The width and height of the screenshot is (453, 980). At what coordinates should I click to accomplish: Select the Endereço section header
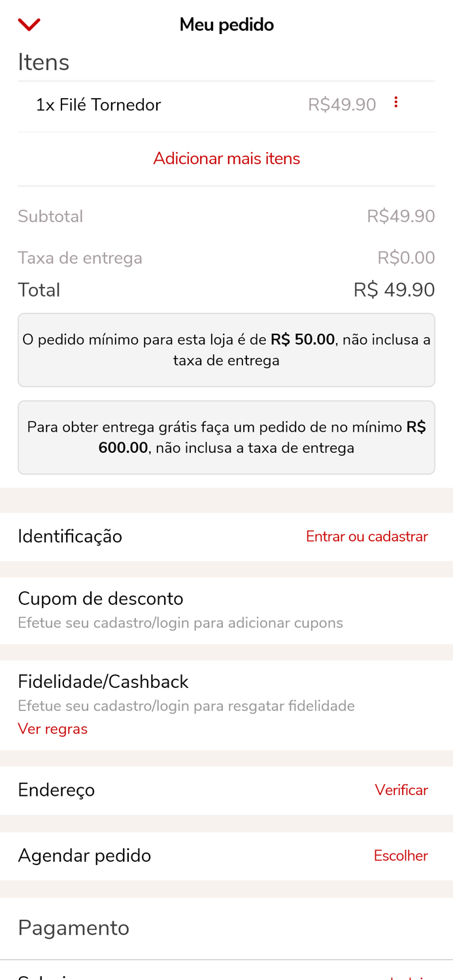pyautogui.click(x=56, y=790)
